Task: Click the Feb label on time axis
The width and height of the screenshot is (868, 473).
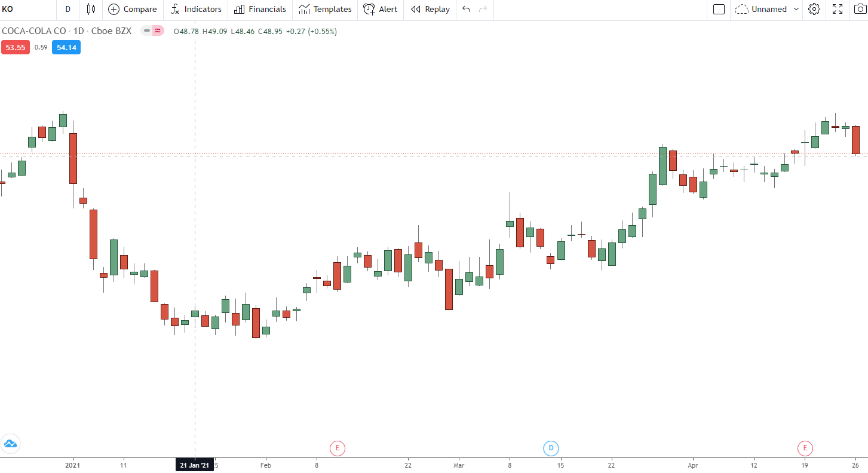Action: click(x=266, y=465)
